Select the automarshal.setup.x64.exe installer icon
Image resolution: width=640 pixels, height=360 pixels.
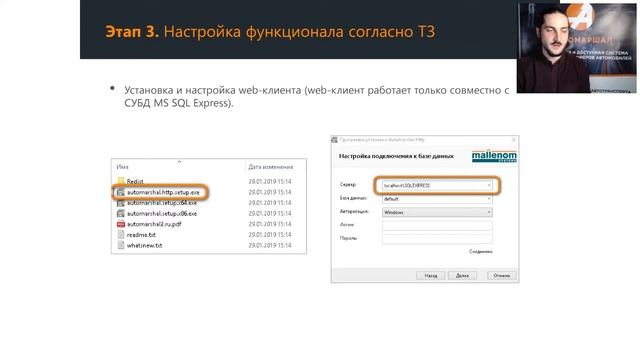click(121, 203)
